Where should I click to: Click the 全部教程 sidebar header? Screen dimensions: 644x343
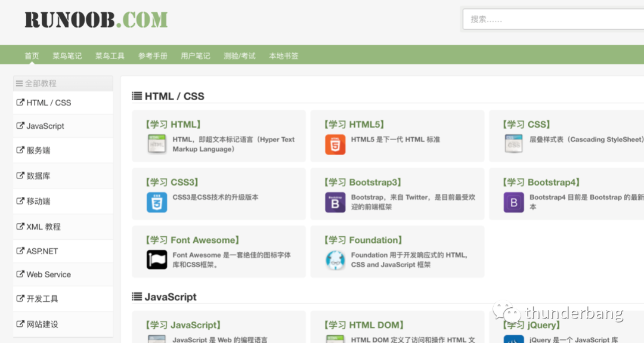63,84
